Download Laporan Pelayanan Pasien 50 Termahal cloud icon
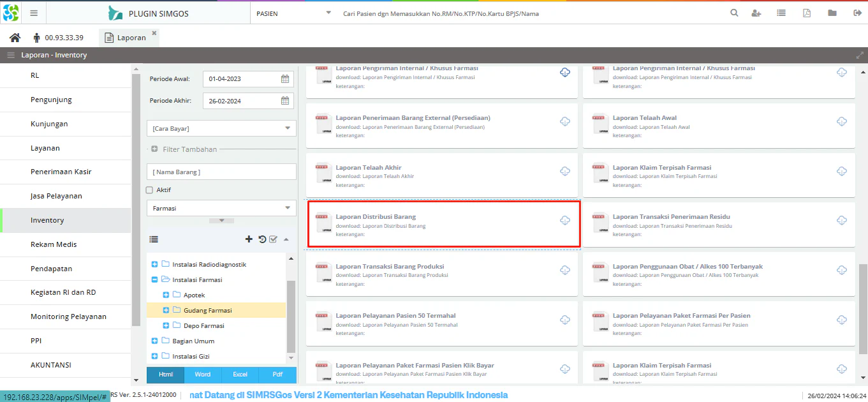The width and height of the screenshot is (868, 402). coord(565,319)
